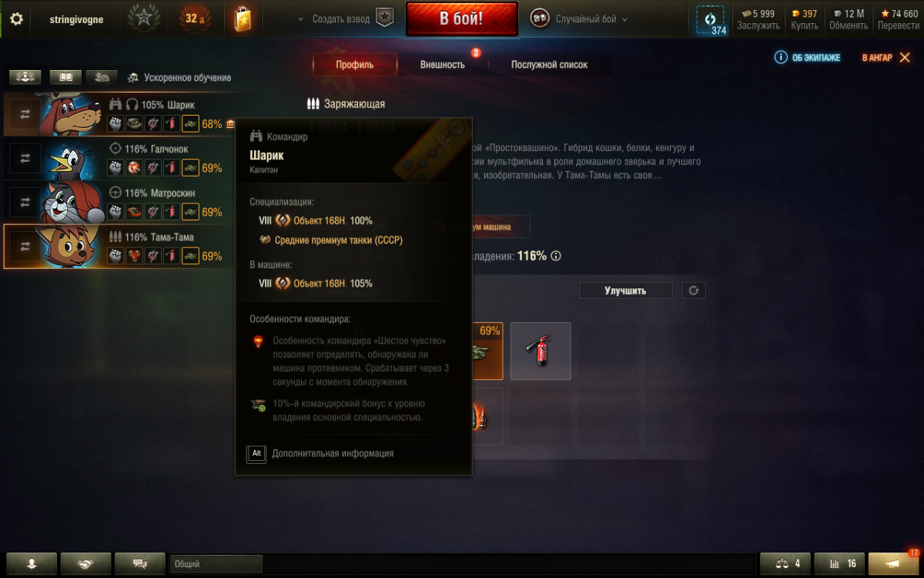Click the fire extinguisher perk slot

point(541,351)
